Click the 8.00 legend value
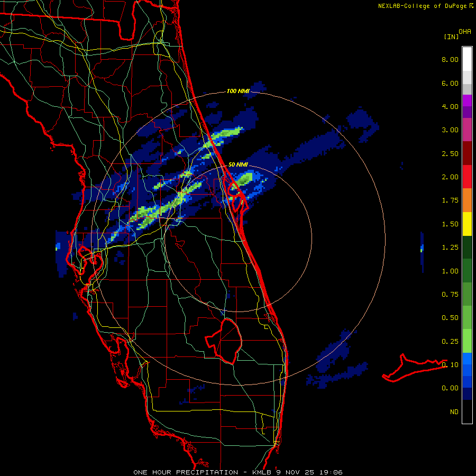Viewport: 476px width, 476px height. click(450, 59)
